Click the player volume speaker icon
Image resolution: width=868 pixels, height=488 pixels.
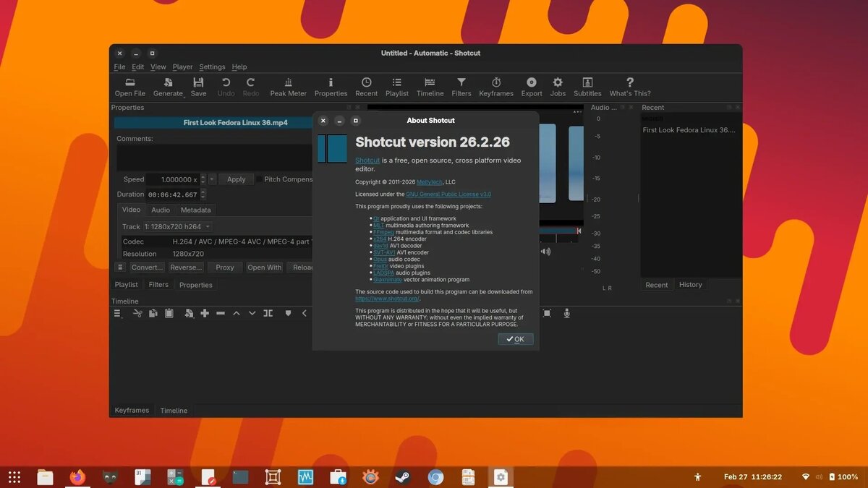pyautogui.click(x=545, y=252)
